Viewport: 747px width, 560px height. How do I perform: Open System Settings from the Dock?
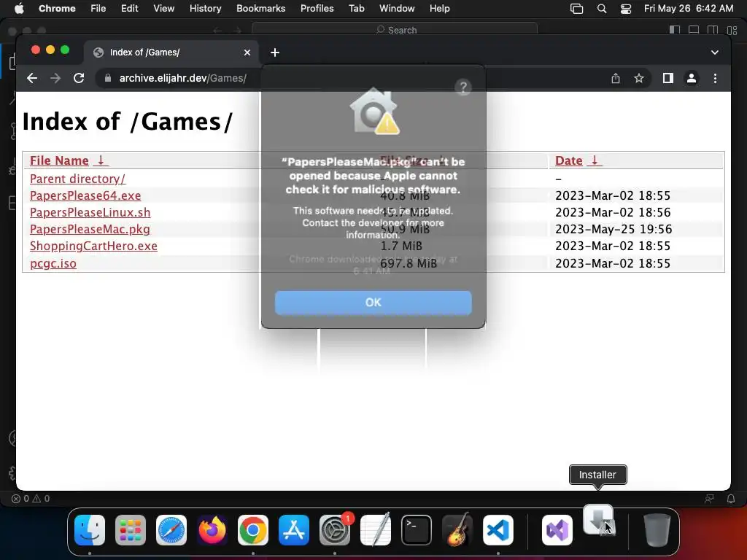pos(334,529)
